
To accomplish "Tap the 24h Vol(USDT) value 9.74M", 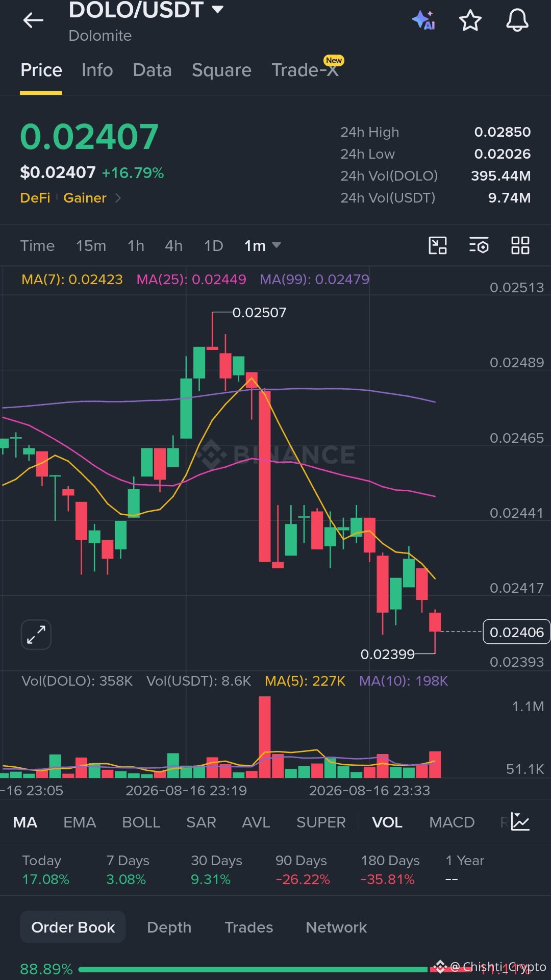I will point(509,197).
